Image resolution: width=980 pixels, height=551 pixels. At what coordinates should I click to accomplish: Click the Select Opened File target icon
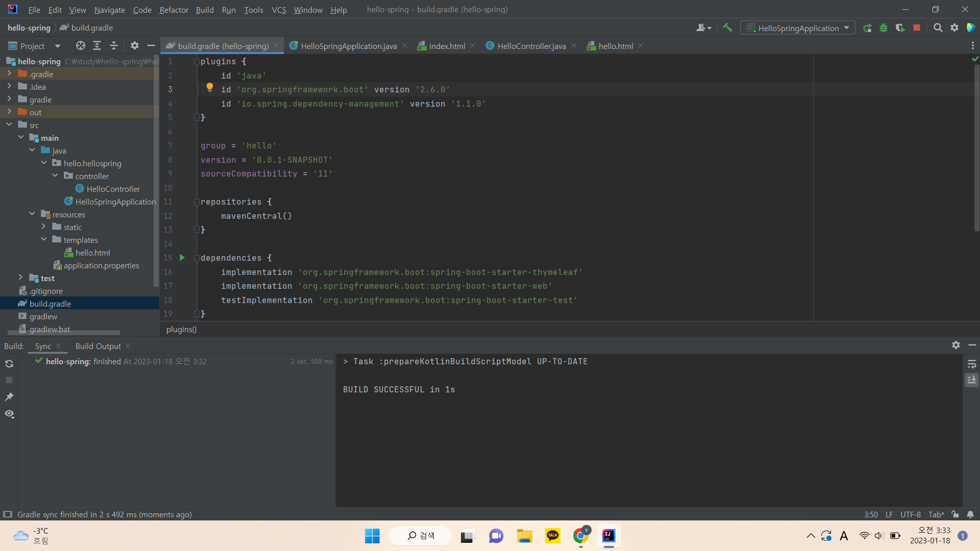[x=81, y=46]
